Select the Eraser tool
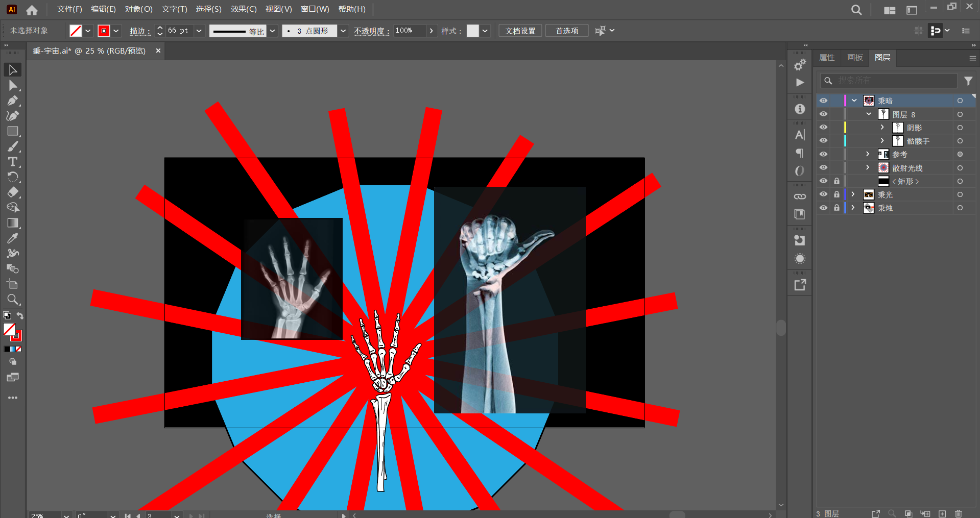Viewport: 980px width, 518px height. tap(13, 192)
